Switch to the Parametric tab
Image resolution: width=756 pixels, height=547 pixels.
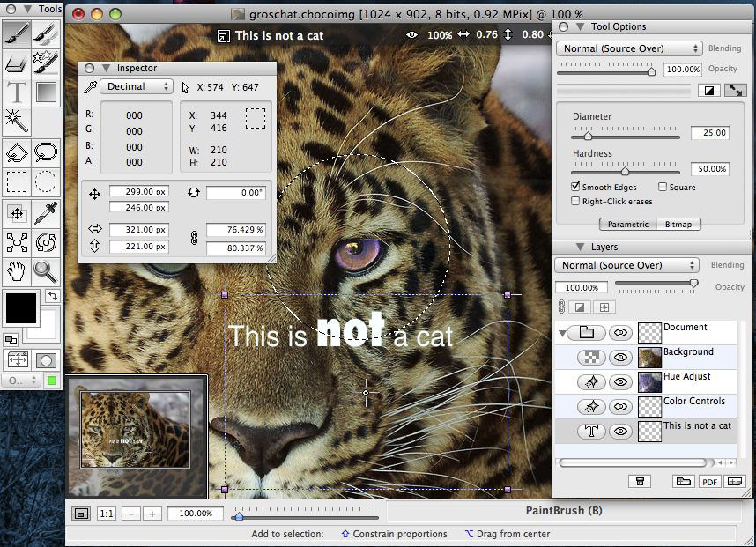628,224
